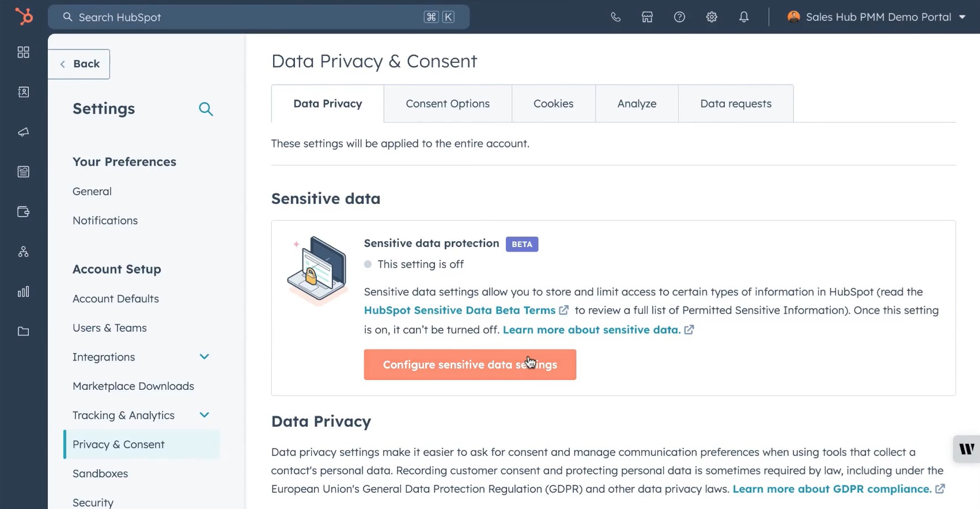Click the Your Preferences section heading
The image size is (980, 509).
click(x=124, y=162)
